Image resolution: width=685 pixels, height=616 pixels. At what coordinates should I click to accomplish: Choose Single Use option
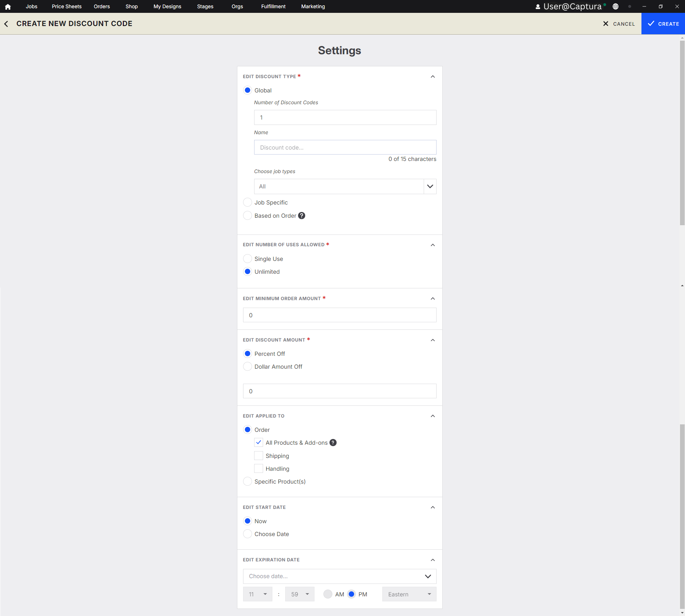[x=247, y=259]
